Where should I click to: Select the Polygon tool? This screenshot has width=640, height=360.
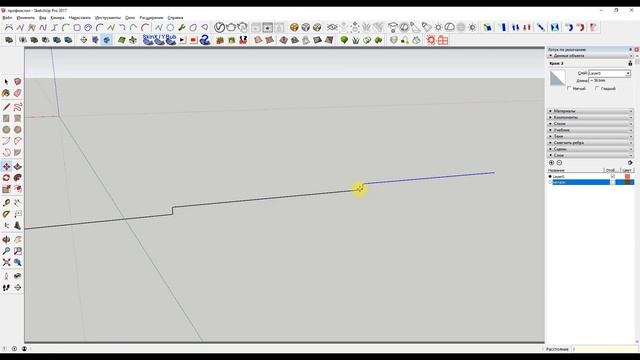pos(18,130)
